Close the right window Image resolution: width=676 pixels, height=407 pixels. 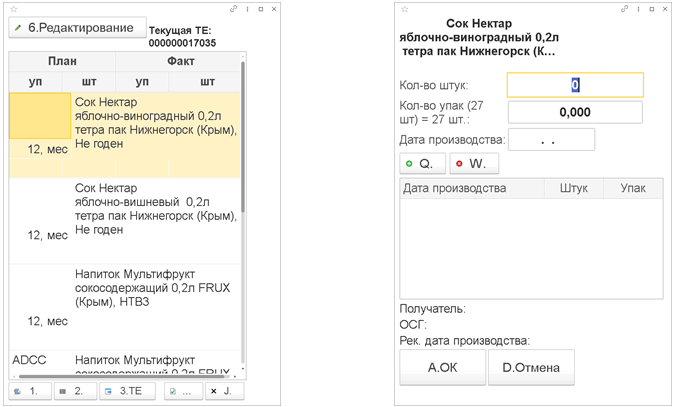coord(665,9)
